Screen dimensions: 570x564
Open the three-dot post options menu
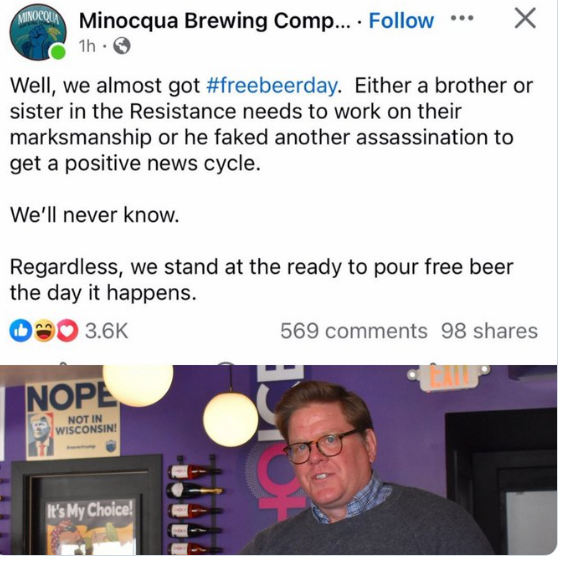coord(462,17)
